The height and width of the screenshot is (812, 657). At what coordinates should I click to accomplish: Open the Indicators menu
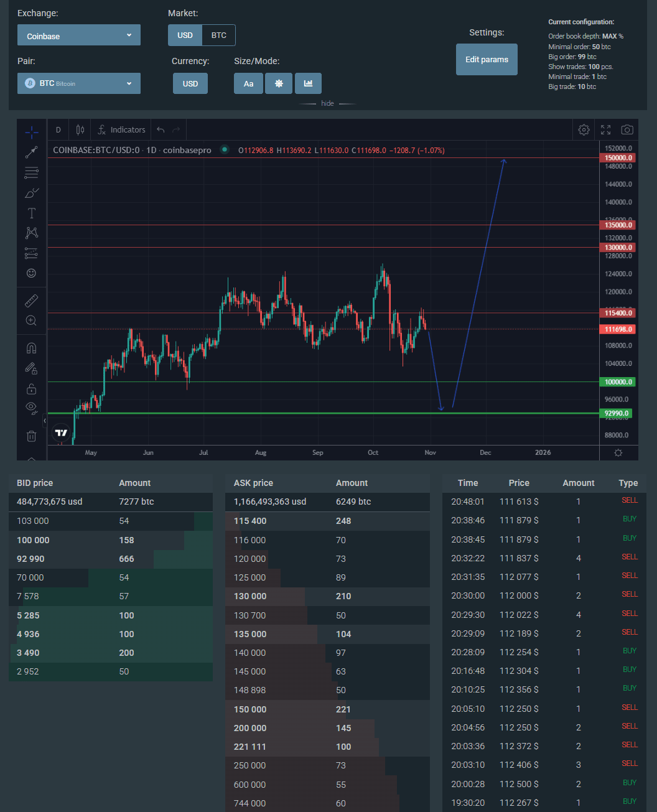(x=121, y=130)
